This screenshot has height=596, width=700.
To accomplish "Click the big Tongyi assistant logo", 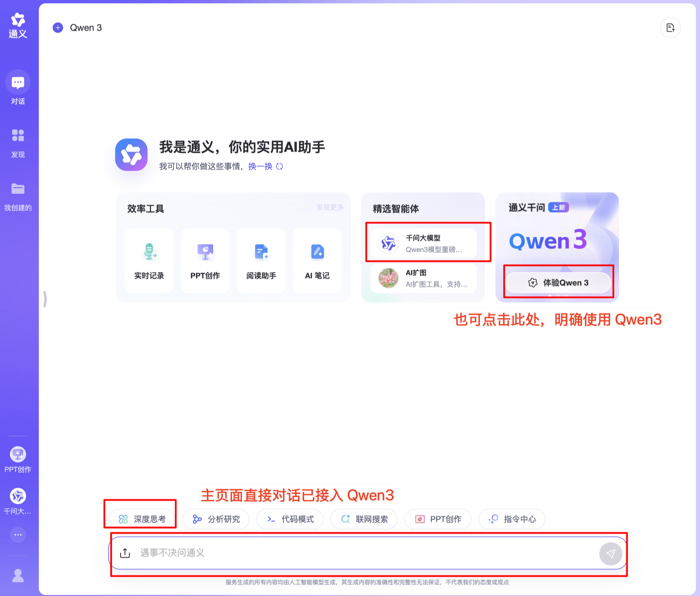I will (131, 155).
